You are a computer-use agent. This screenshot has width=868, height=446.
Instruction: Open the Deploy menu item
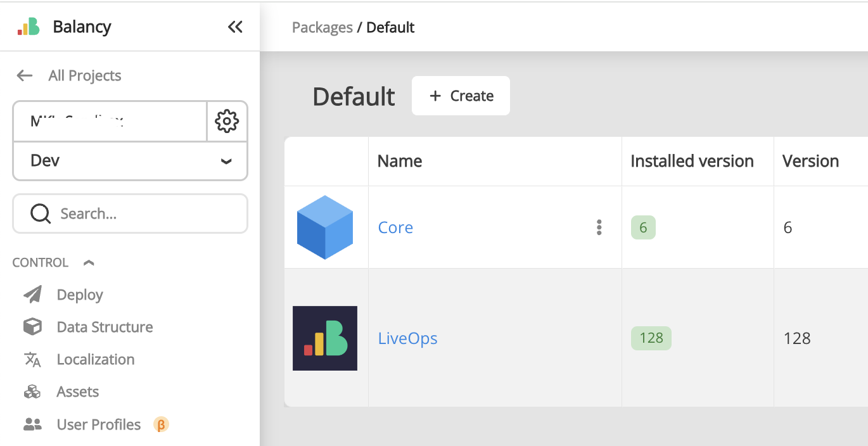(x=80, y=295)
